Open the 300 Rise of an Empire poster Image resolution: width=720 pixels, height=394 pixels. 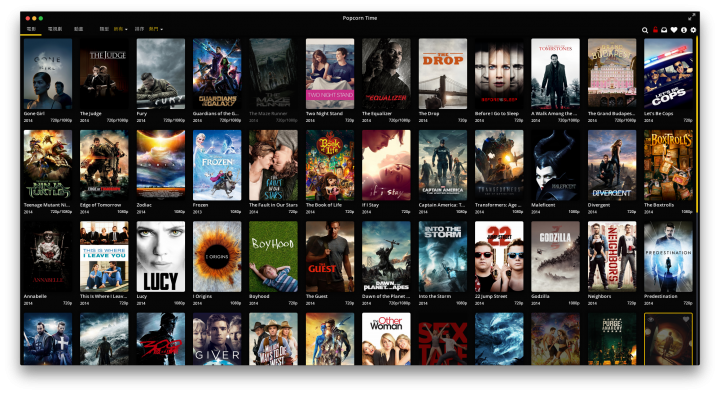click(x=161, y=339)
